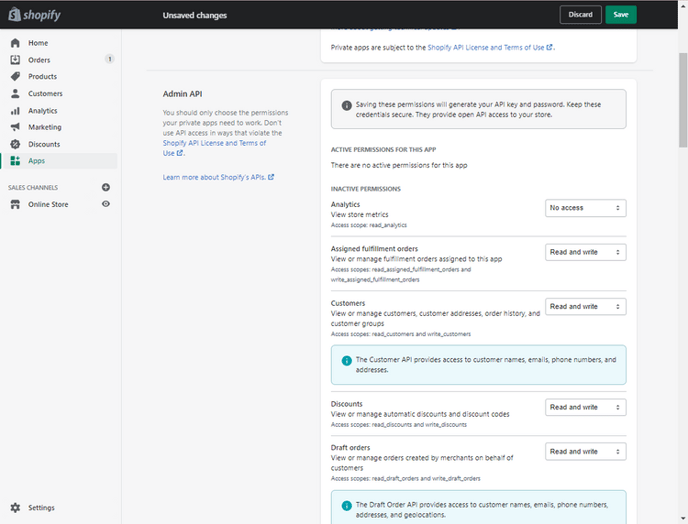Click info icon in credentials warning banner
Screen dimensions: 688x524
pos(347,105)
